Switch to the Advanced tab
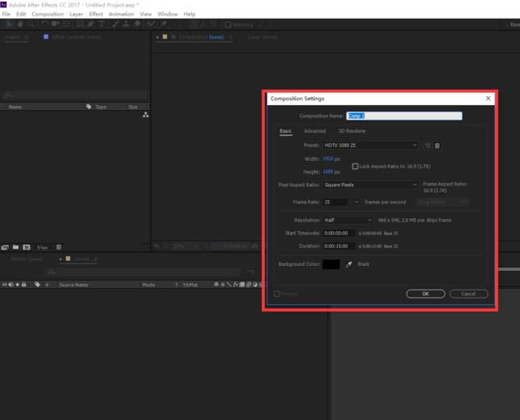 point(314,130)
